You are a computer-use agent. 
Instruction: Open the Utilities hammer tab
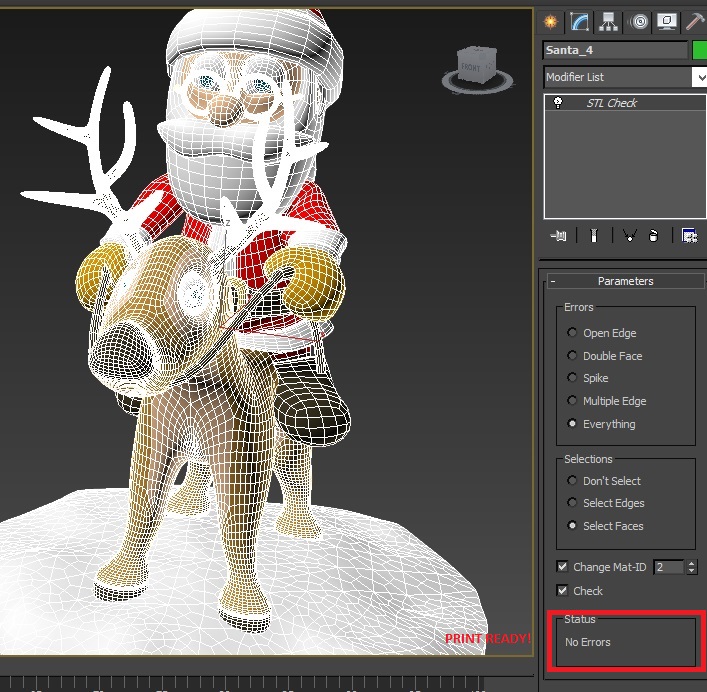(696, 22)
